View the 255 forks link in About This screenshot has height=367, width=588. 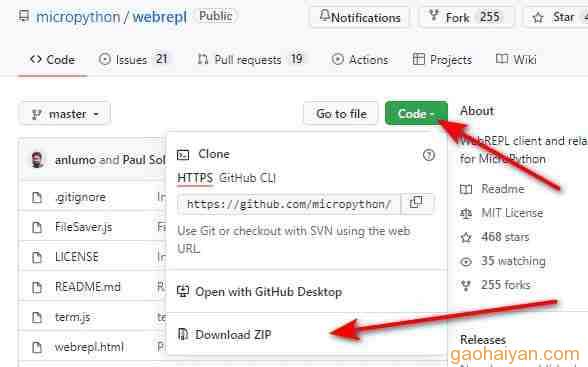pos(506,285)
